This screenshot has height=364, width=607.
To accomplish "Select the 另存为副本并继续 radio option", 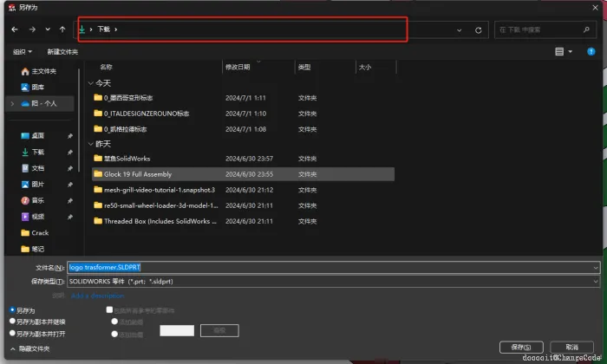I will (x=12, y=321).
